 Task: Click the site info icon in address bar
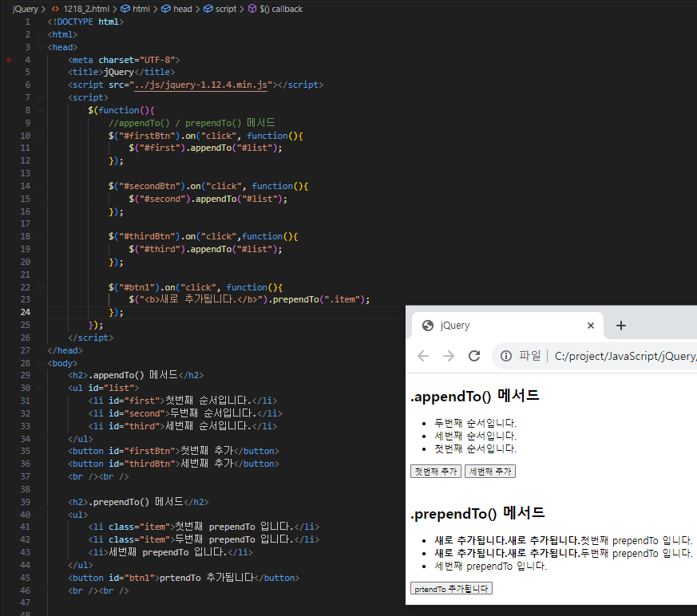506,356
